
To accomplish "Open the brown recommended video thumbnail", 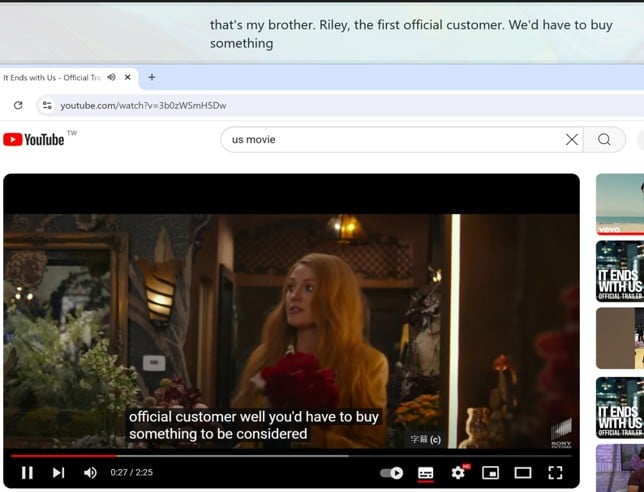I will (x=620, y=338).
